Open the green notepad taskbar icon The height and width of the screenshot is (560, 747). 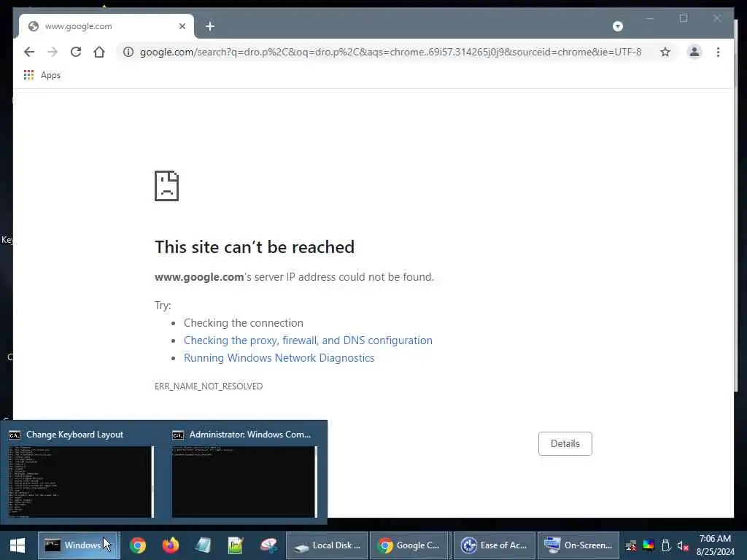(x=236, y=545)
